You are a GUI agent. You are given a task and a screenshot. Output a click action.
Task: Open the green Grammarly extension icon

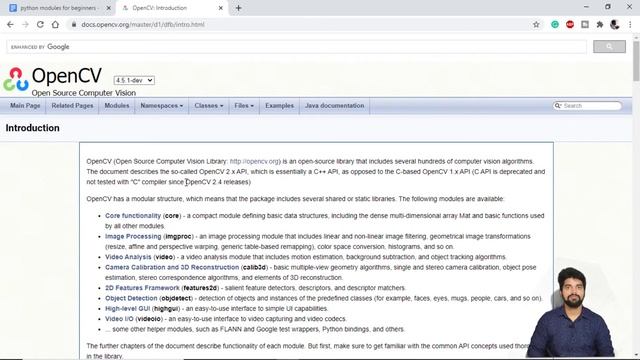[555, 24]
